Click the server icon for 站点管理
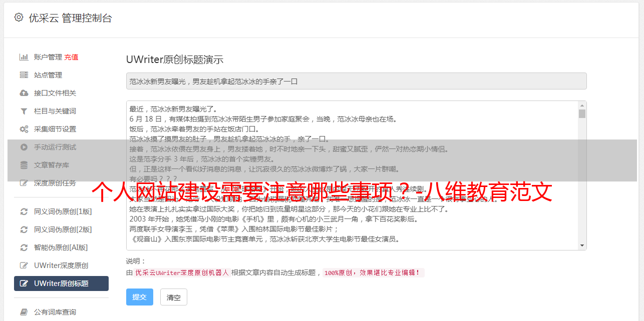 (x=24, y=75)
